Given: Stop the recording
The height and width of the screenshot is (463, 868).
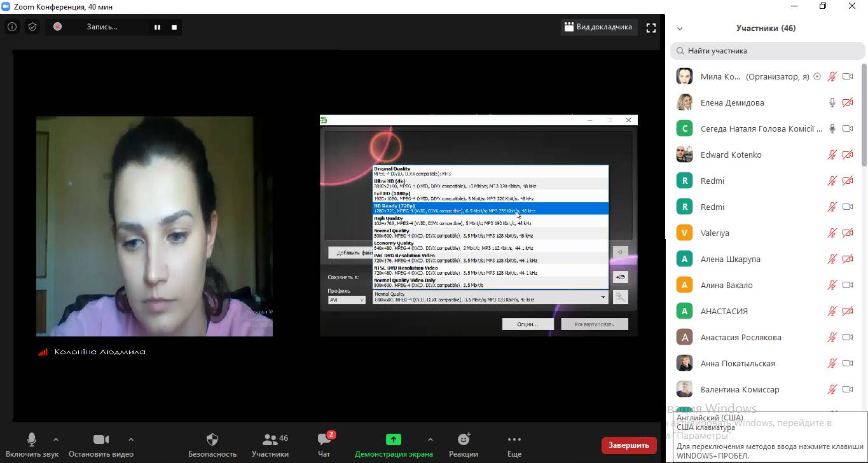Looking at the screenshot, I should point(174,27).
